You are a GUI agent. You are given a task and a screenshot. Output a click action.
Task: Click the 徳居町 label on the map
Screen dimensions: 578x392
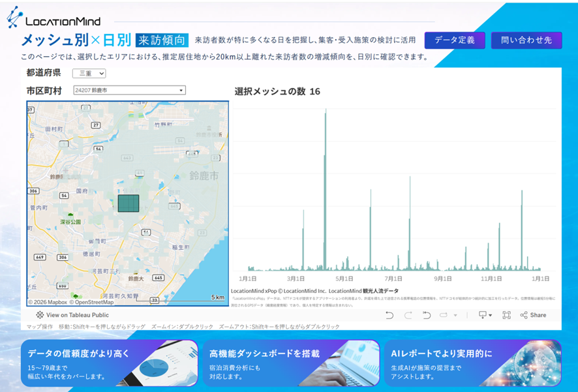click(91, 254)
